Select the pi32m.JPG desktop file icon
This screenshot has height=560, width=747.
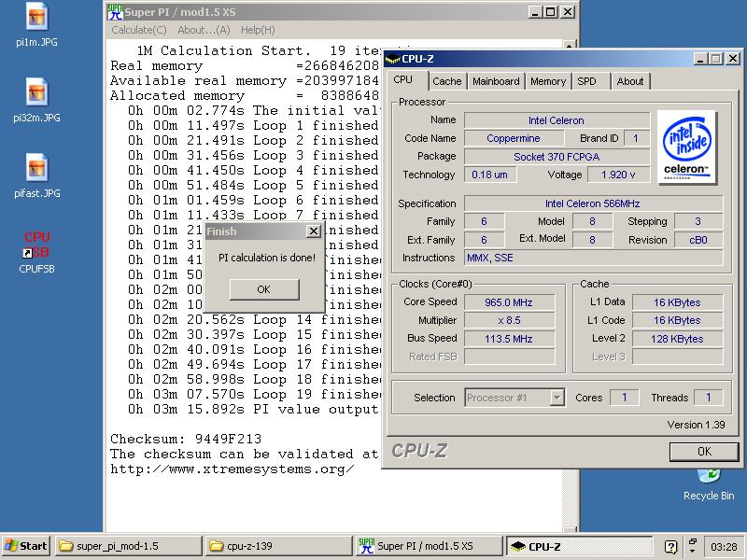tap(36, 100)
